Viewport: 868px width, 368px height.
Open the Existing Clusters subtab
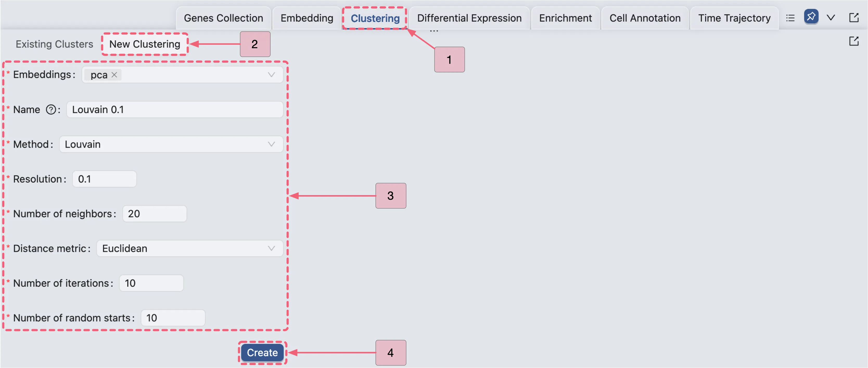(x=54, y=44)
